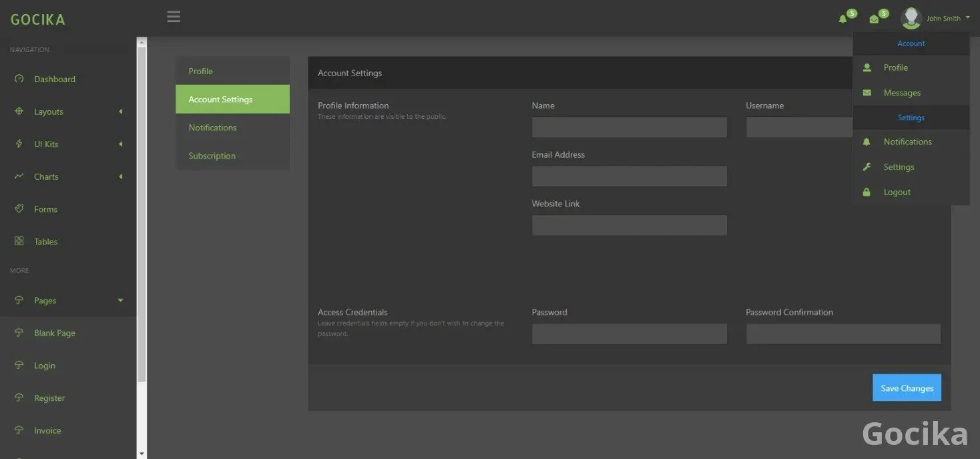Click the John Smith avatar picture
Image resolution: width=980 pixels, height=459 pixels.
(x=911, y=18)
